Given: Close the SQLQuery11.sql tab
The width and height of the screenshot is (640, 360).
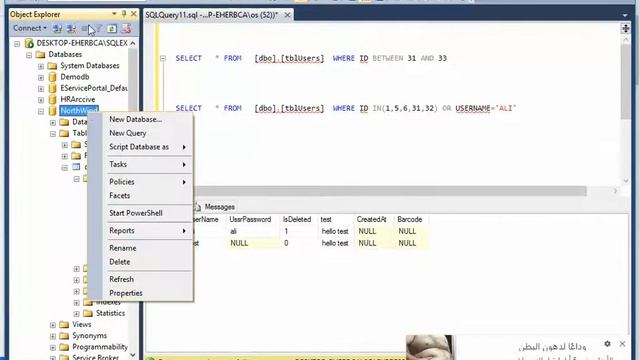Looking at the screenshot, I should pyautogui.click(x=287, y=15).
